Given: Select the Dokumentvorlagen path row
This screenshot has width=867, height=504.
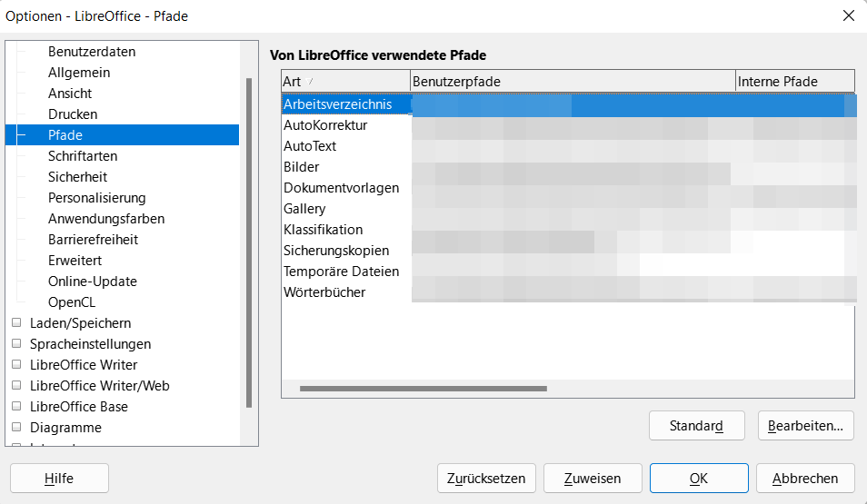Looking at the screenshot, I should click(568, 188).
